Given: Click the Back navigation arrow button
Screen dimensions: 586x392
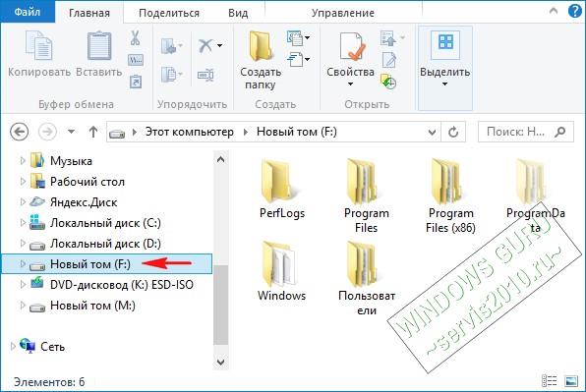Looking at the screenshot, I should (x=19, y=132).
